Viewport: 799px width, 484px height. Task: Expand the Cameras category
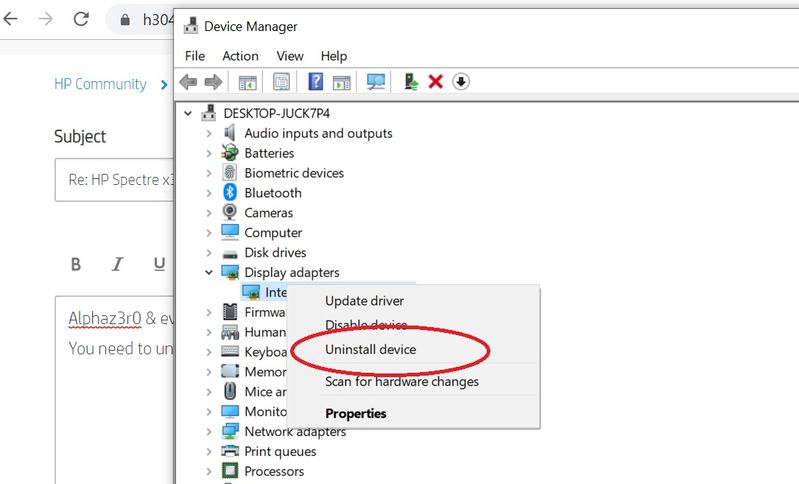(x=208, y=213)
